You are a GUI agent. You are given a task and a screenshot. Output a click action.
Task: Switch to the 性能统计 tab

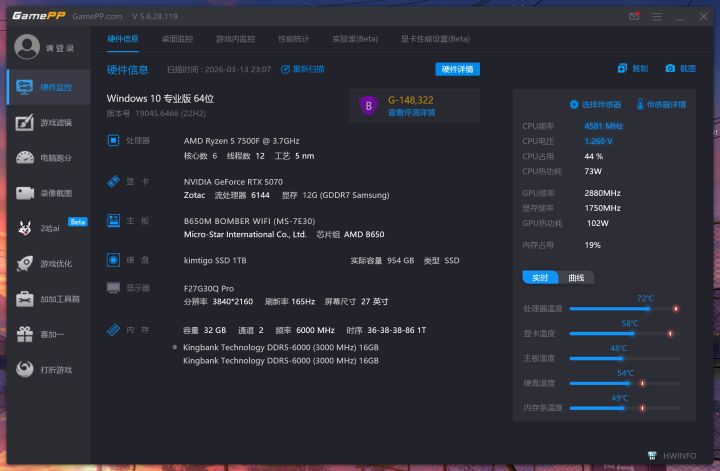(x=293, y=39)
